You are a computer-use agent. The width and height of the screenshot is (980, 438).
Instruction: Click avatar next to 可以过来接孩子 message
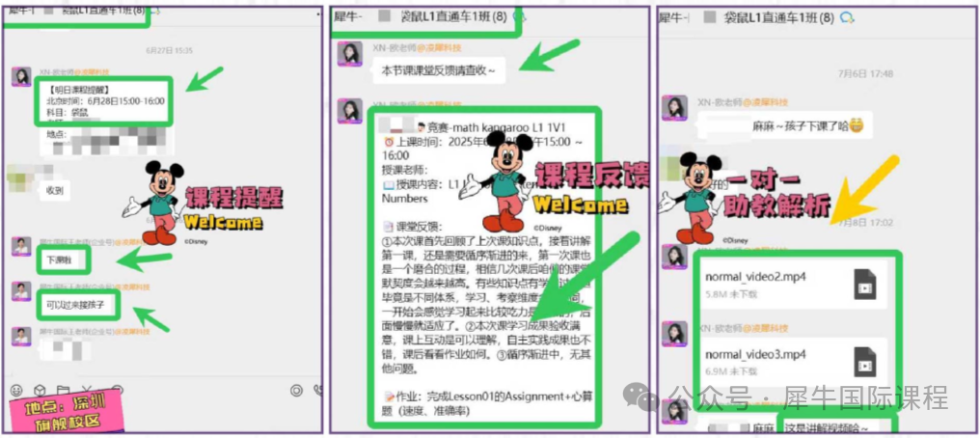pos(22,291)
